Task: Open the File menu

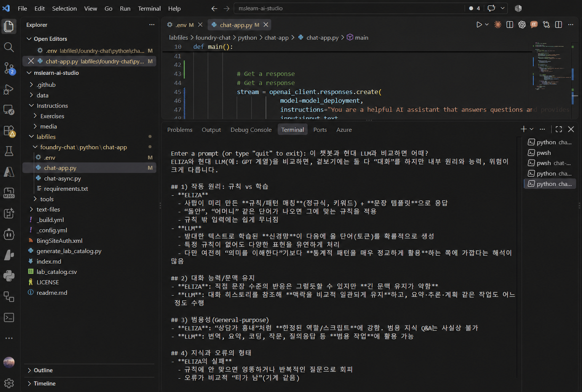Action: [x=22, y=8]
